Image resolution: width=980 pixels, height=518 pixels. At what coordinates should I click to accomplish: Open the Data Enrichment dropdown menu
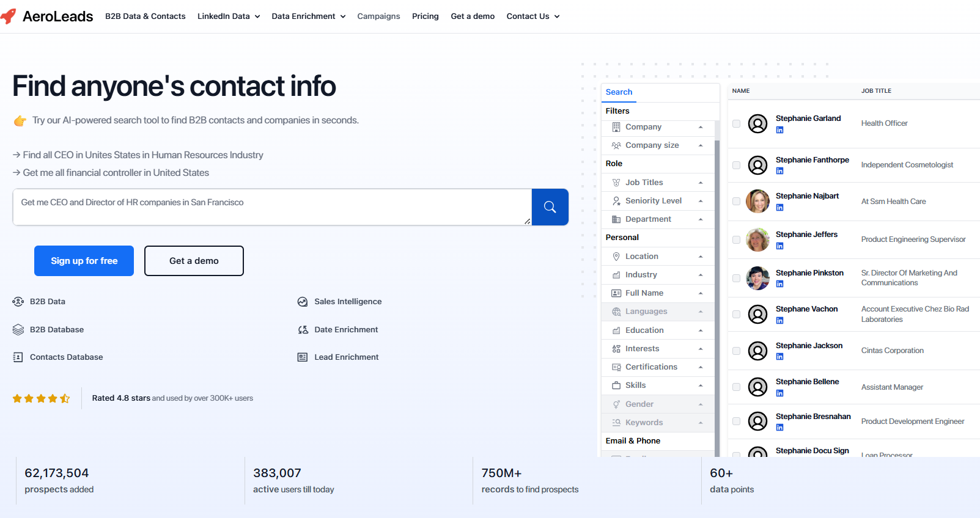[x=309, y=16]
